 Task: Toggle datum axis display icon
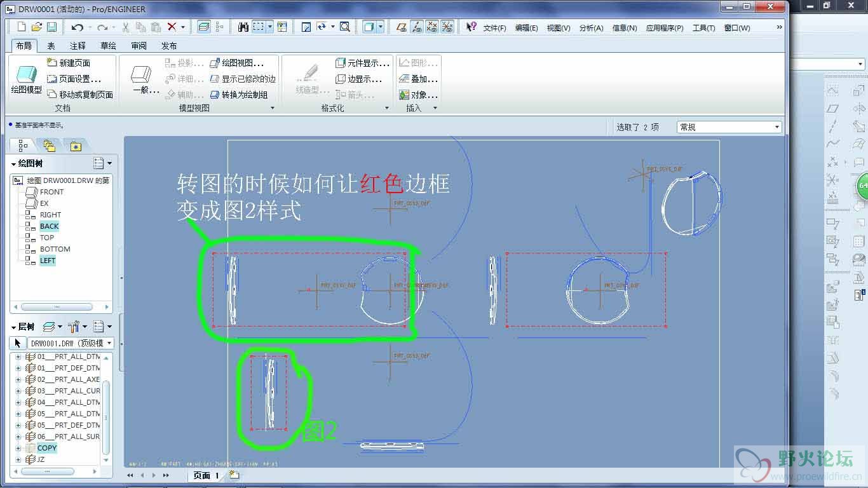(417, 27)
